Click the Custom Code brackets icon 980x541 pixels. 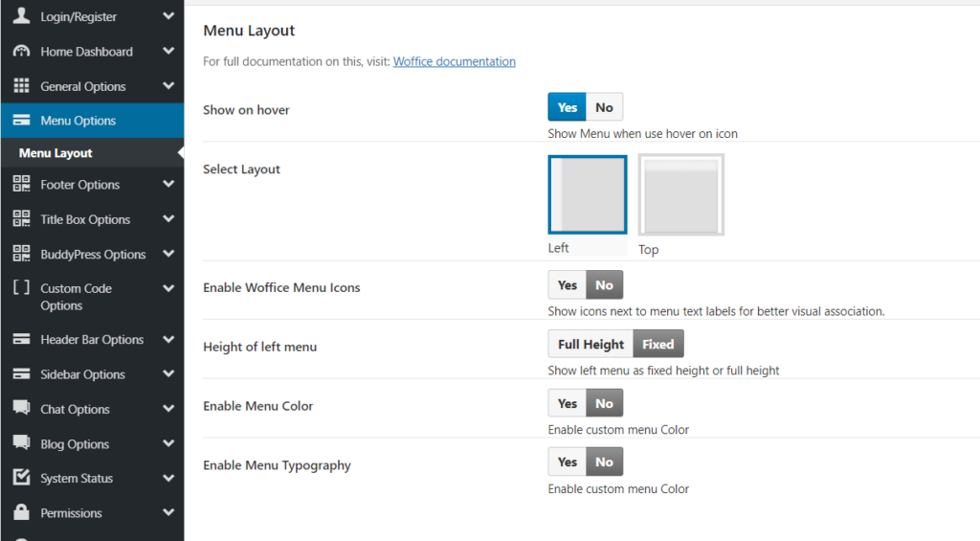[21, 288]
